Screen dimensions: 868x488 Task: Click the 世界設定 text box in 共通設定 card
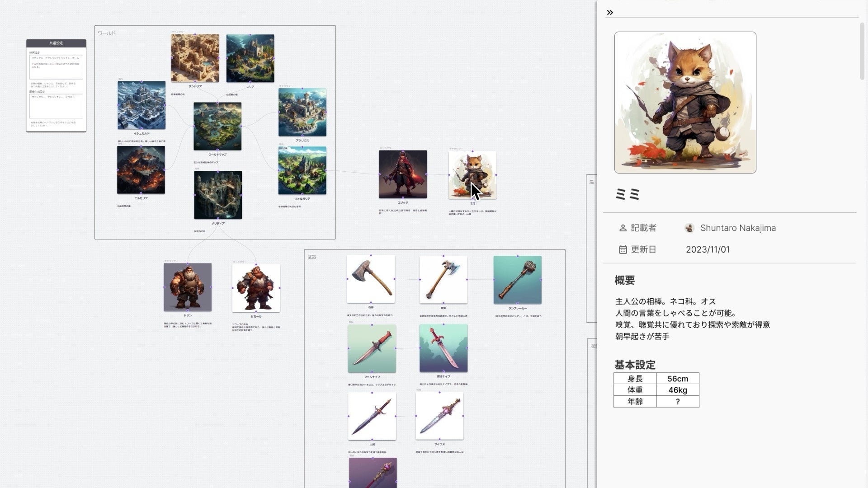(x=56, y=67)
